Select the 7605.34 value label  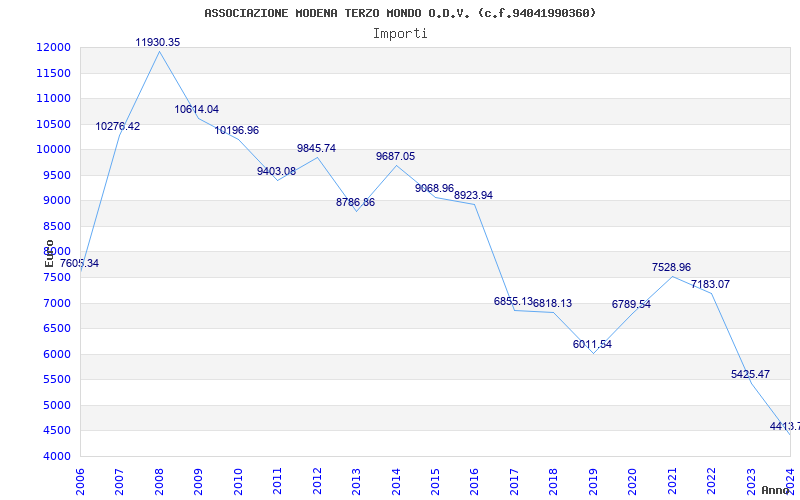coord(80,264)
